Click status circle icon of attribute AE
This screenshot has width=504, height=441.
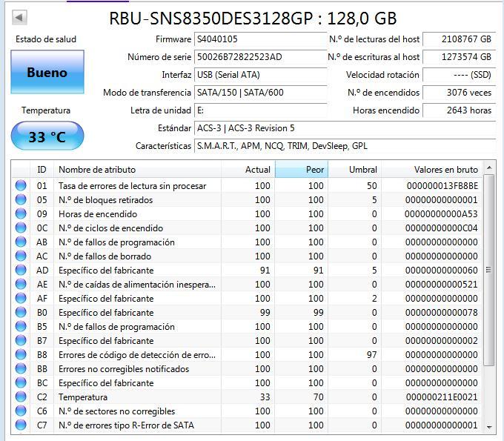pyautogui.click(x=21, y=285)
